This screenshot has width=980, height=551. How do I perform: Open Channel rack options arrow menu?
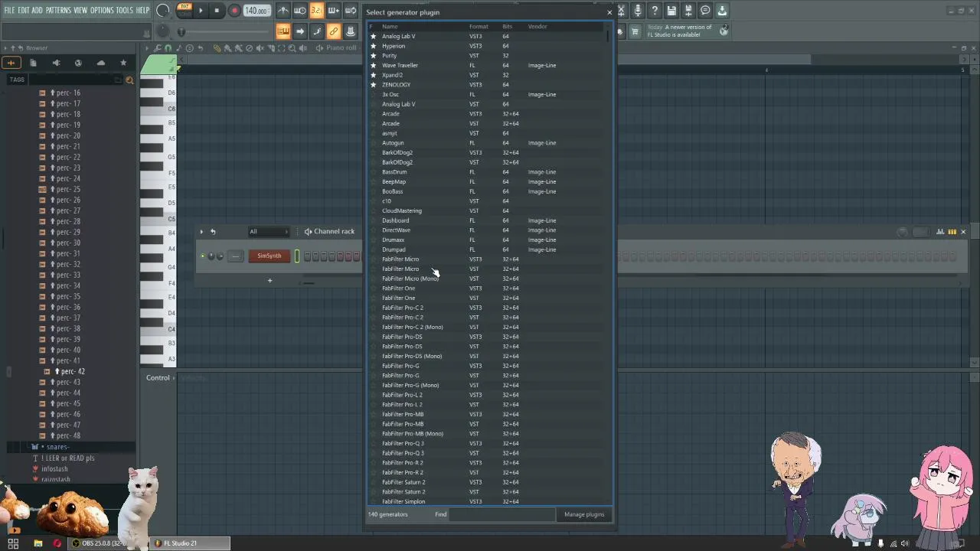[201, 232]
